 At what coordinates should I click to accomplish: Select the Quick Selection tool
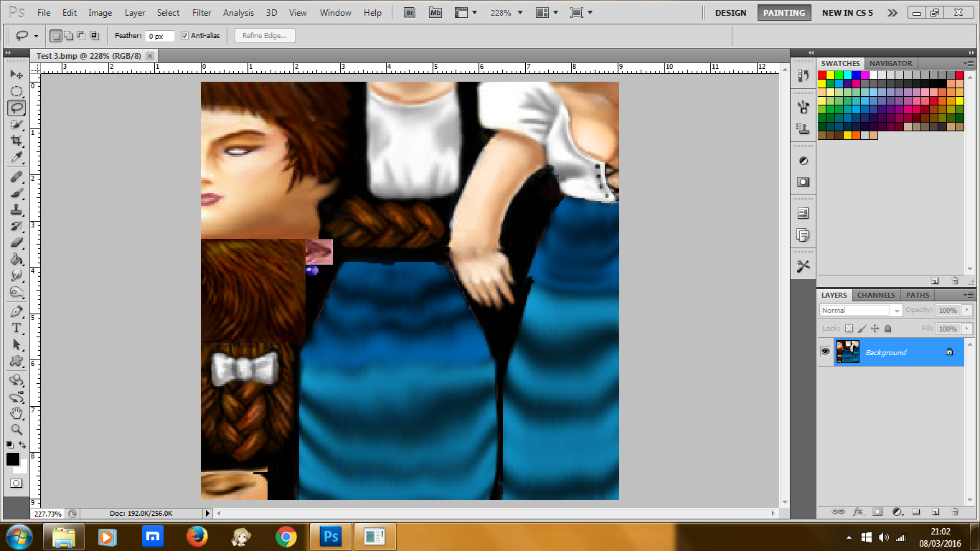pos(16,124)
